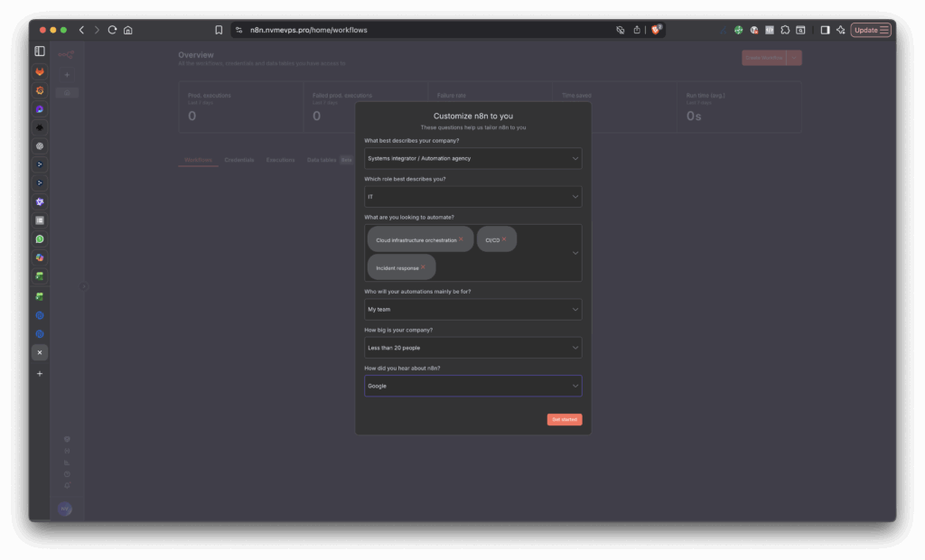
Task: Toggle the browser sidebar panel icon
Action: (39, 51)
